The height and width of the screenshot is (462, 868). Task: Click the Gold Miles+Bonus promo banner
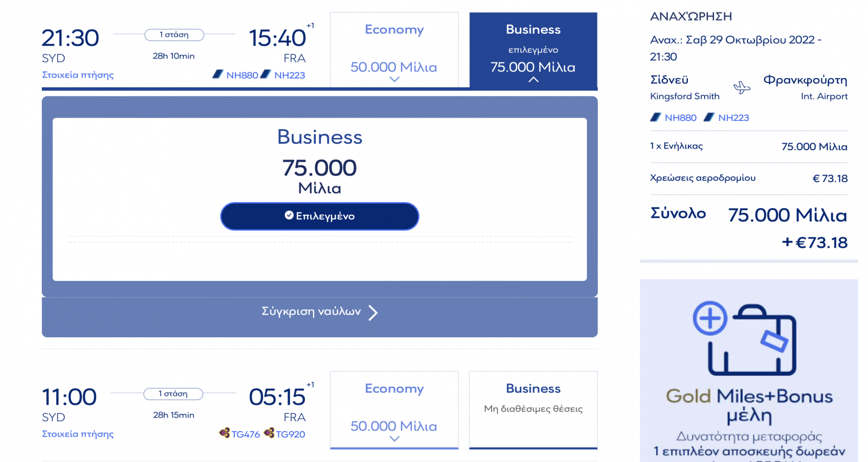[x=749, y=371]
